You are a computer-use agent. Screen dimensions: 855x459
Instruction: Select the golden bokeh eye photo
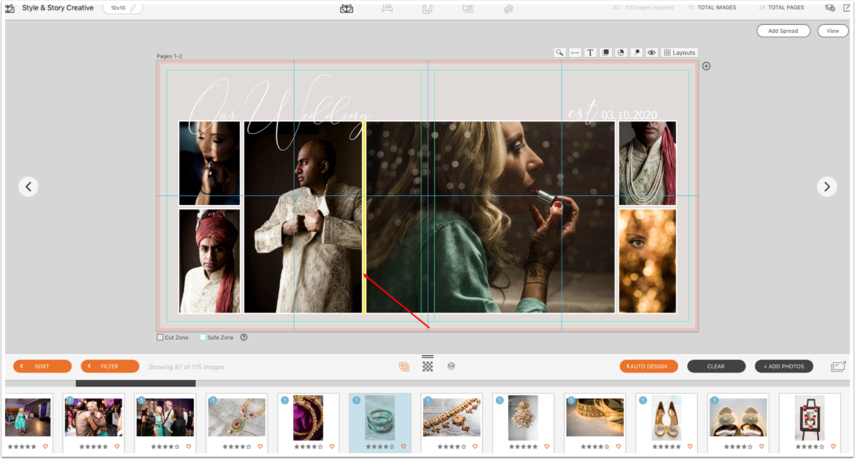coord(647,261)
